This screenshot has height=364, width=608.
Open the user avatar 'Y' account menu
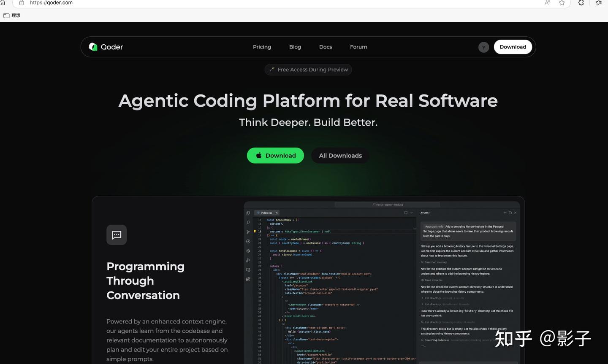pos(483,47)
